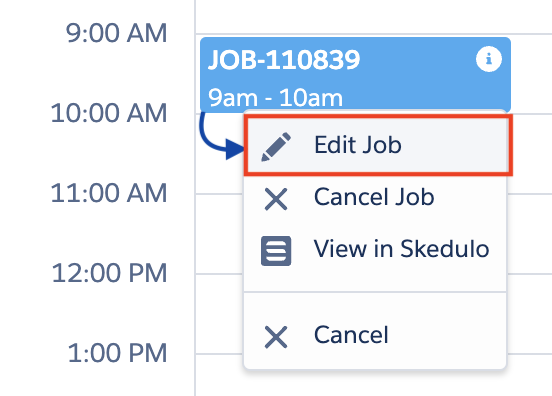The height and width of the screenshot is (396, 552).
Task: Click the 9am - 10am job time text
Action: tap(275, 98)
